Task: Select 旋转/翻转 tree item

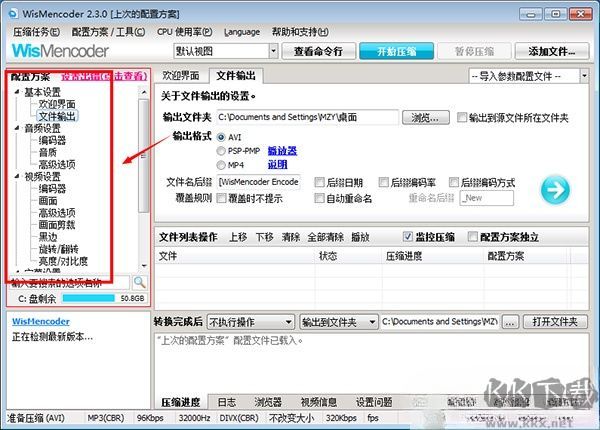Action: click(x=58, y=249)
